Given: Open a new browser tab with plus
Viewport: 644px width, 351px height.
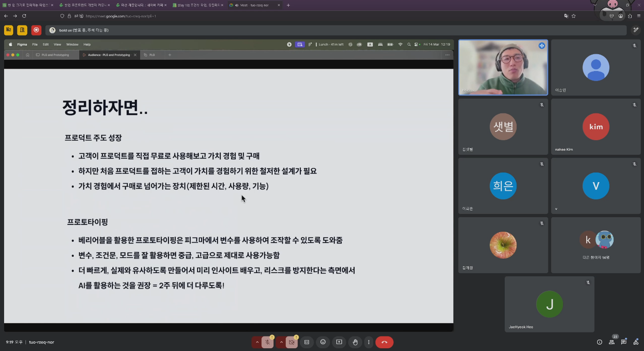Looking at the screenshot, I should point(288,5).
